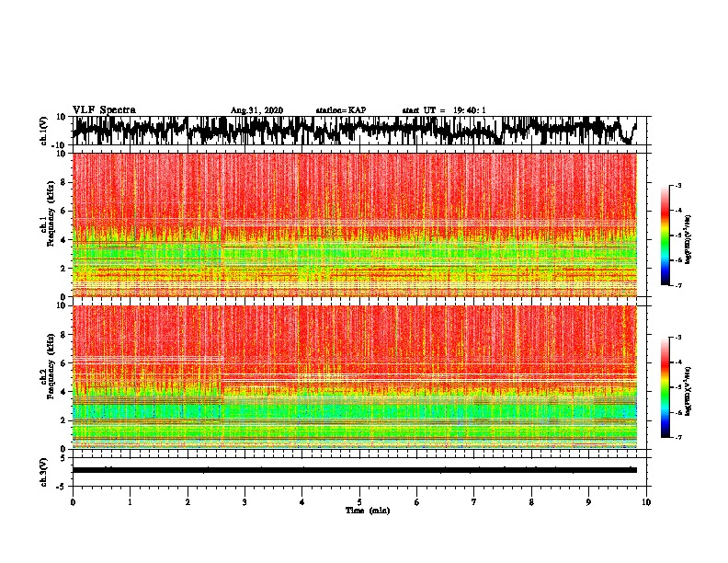
Task: Click time axis tick label "1"
Action: (x=130, y=502)
